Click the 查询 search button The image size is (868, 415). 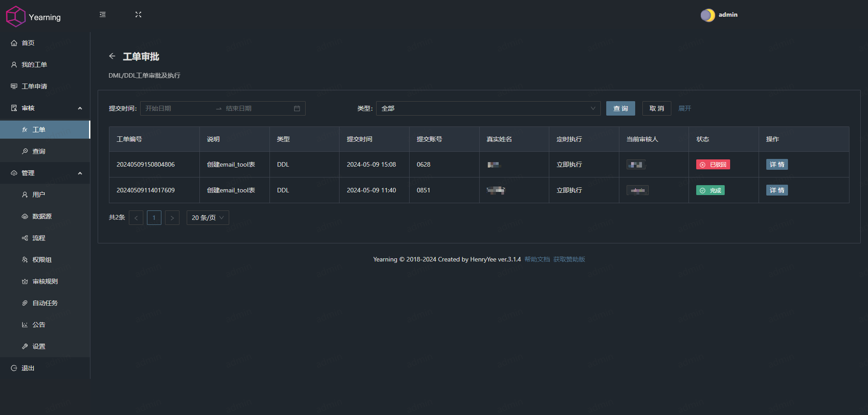pyautogui.click(x=620, y=108)
